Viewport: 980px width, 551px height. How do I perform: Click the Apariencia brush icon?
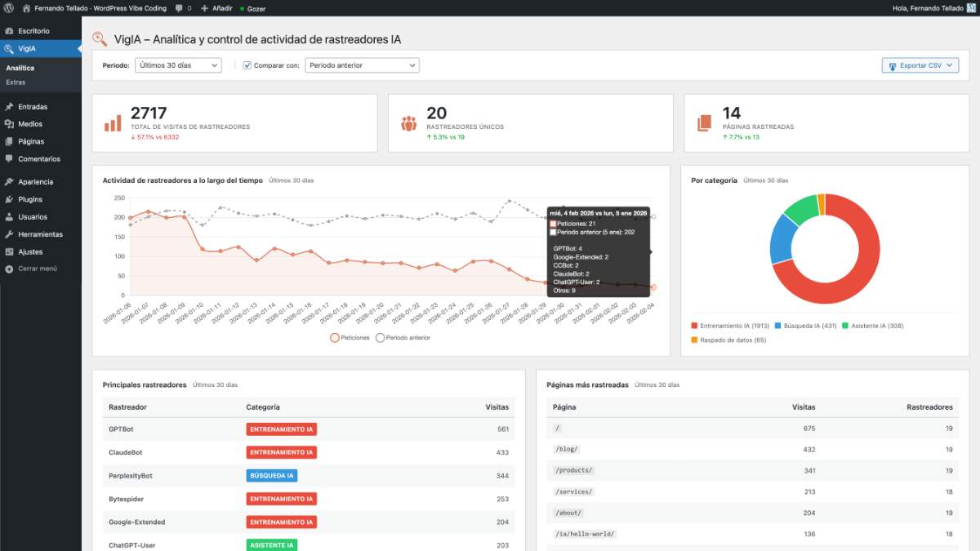[x=8, y=182]
